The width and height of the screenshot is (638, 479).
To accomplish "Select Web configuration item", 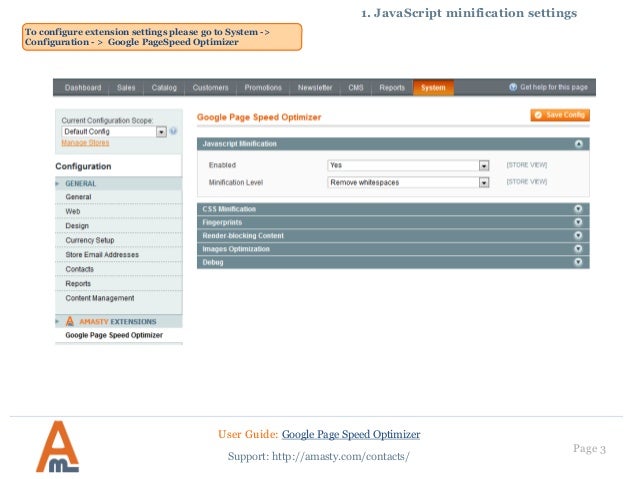I will point(119,212).
